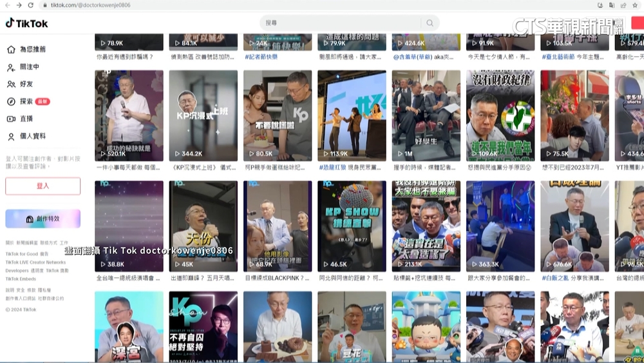Play the KP沉浸式上班 video thumbnail
The width and height of the screenshot is (644, 363).
[x=203, y=115]
